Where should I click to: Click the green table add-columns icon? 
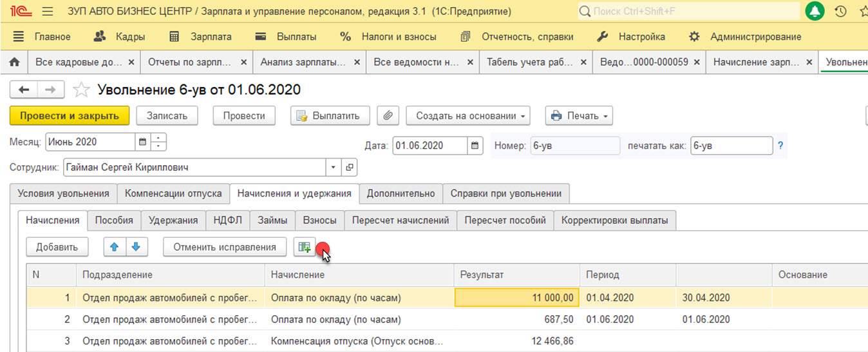304,247
